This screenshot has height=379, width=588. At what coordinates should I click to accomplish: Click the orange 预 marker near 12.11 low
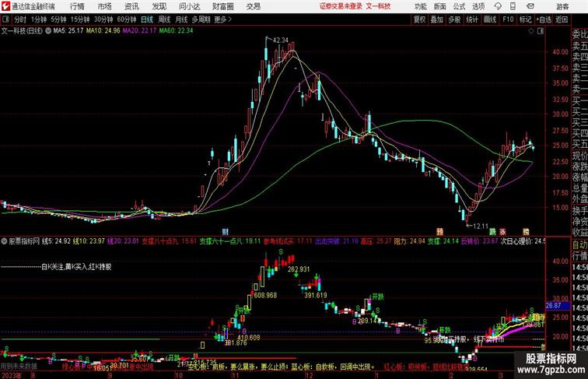point(439,232)
